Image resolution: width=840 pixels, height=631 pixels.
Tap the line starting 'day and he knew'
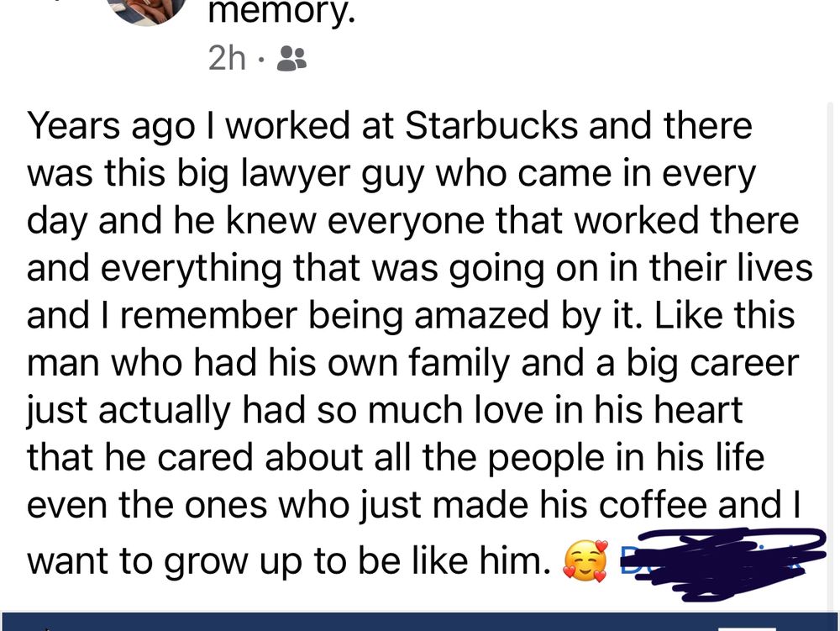tap(412, 222)
